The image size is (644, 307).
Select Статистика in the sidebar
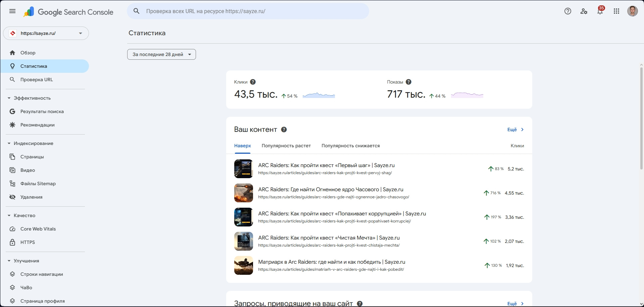click(x=45, y=66)
